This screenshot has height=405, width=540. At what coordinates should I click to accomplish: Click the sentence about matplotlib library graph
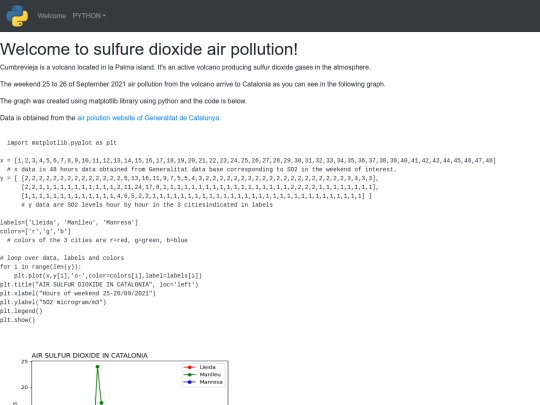click(123, 101)
